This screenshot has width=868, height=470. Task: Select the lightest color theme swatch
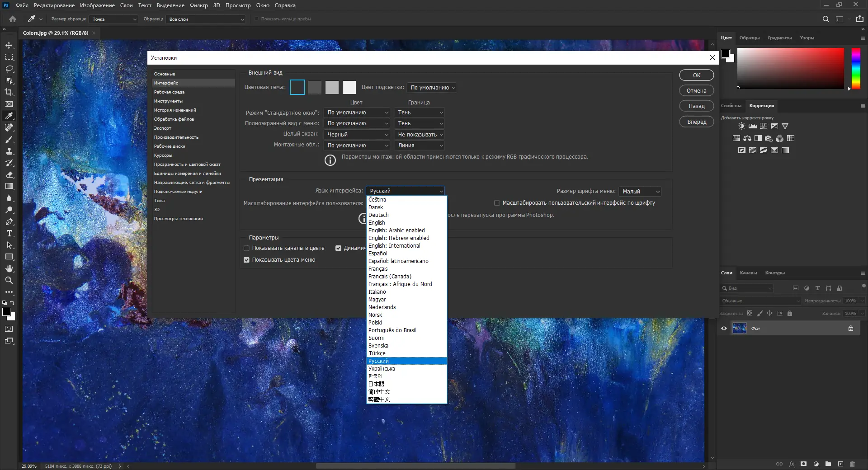pos(349,88)
